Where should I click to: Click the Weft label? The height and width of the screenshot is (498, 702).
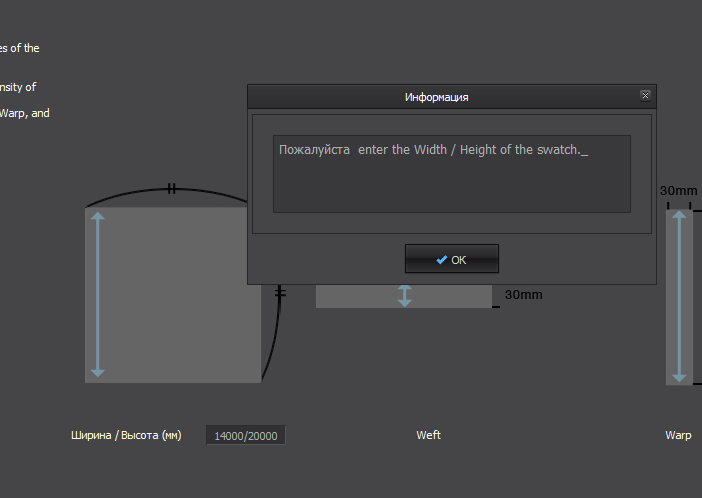(x=428, y=435)
